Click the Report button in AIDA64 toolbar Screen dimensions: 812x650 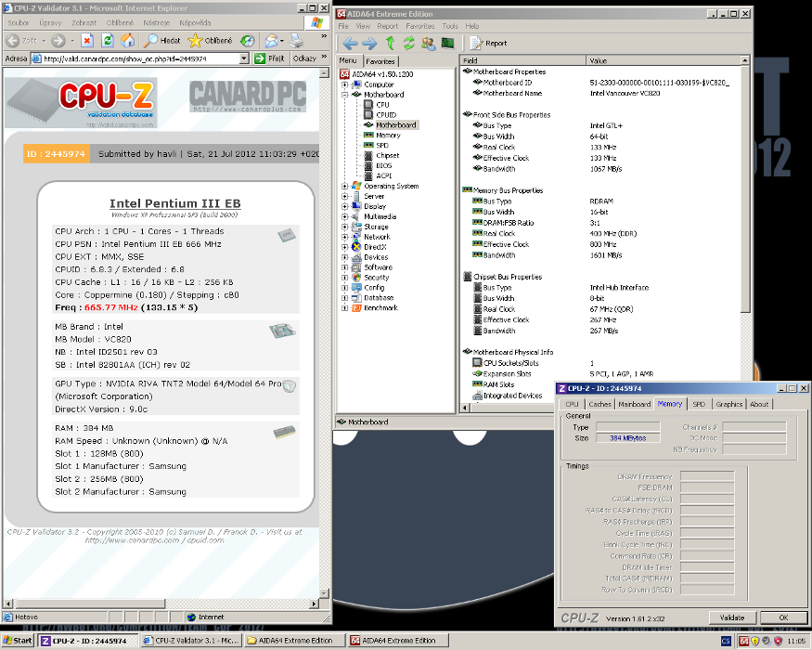tap(489, 44)
